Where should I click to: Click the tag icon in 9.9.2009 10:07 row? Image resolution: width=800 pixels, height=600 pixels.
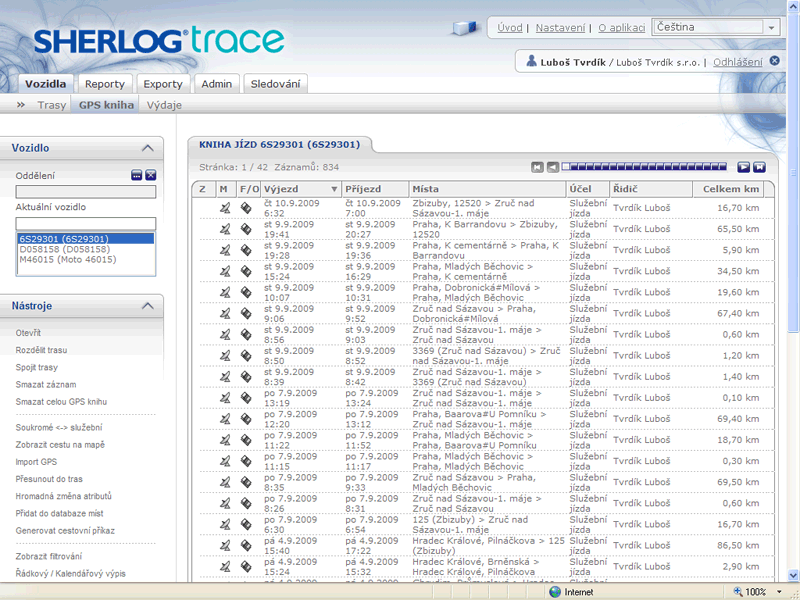[246, 292]
